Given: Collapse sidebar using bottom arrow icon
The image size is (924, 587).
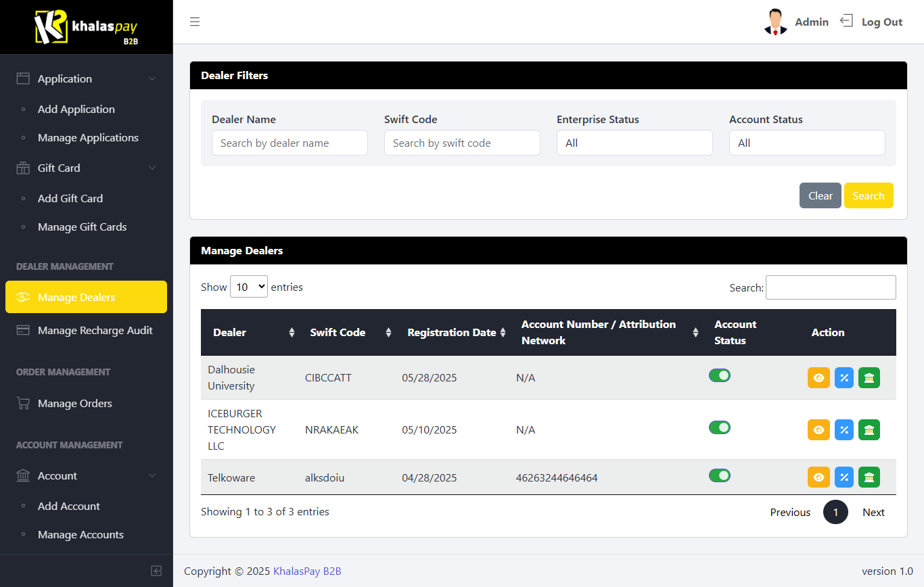Looking at the screenshot, I should [156, 571].
